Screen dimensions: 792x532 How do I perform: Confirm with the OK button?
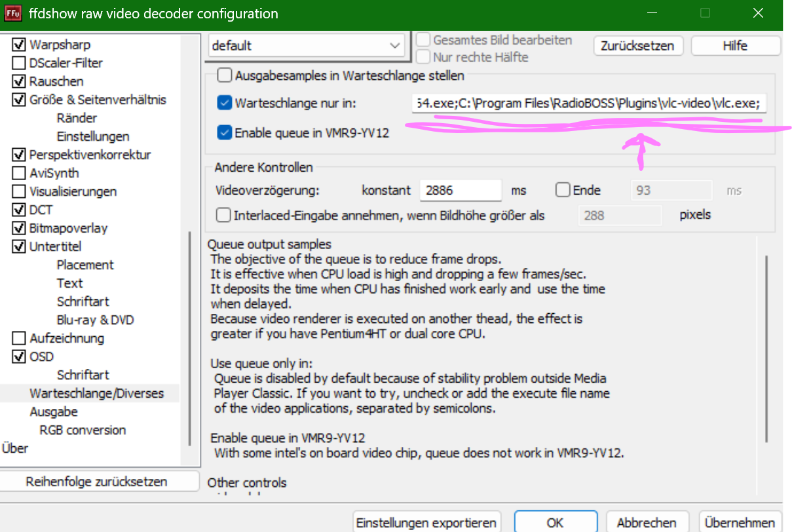point(555,523)
